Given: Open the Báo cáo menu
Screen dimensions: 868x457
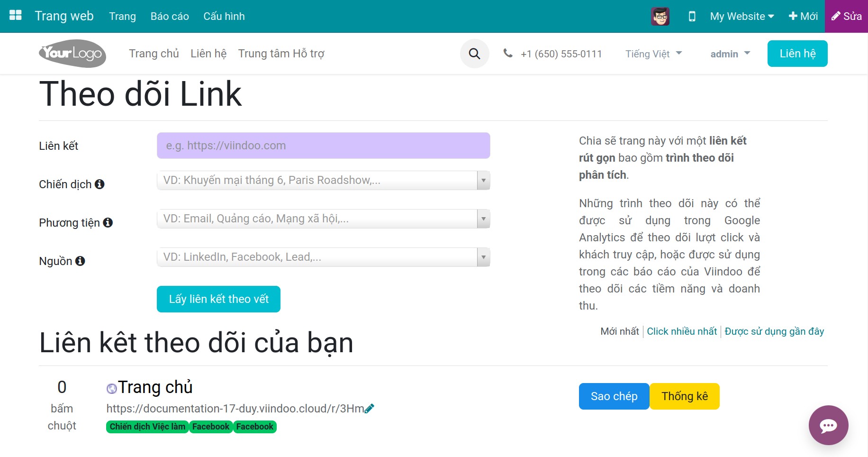Looking at the screenshot, I should click(170, 16).
